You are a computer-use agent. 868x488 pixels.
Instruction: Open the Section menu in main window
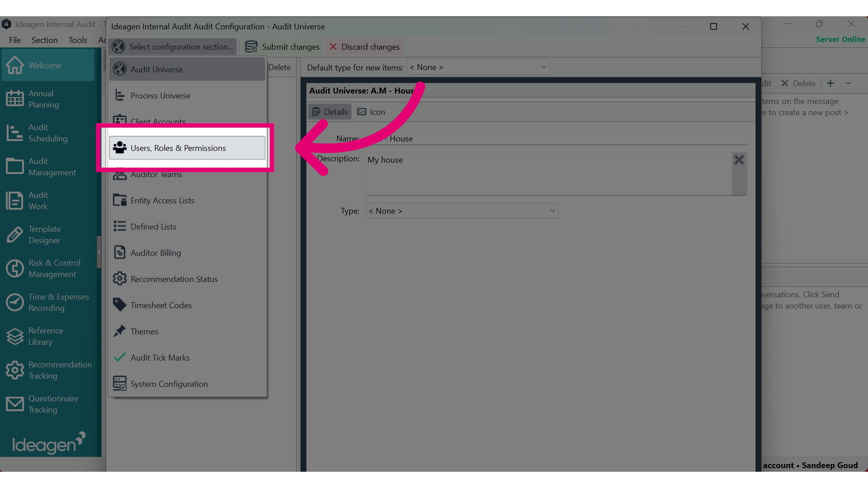[x=44, y=40]
